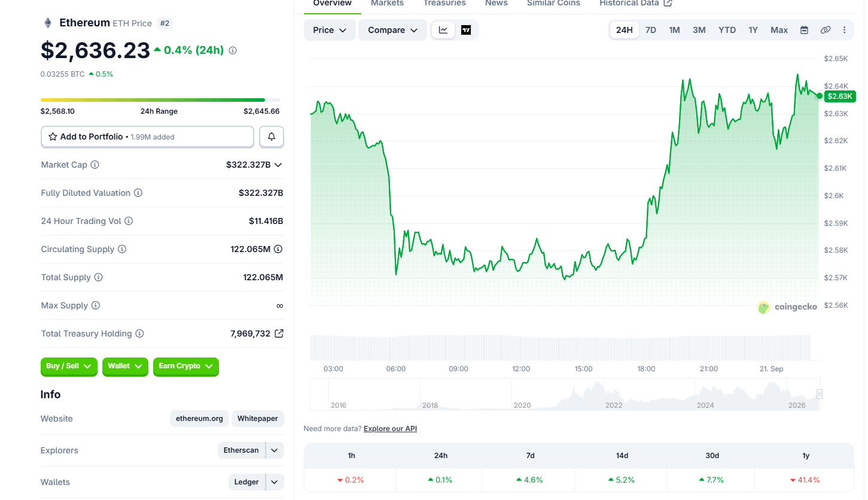This screenshot has width=868, height=500.
Task: Open the Wallet dropdown button
Action: click(125, 366)
